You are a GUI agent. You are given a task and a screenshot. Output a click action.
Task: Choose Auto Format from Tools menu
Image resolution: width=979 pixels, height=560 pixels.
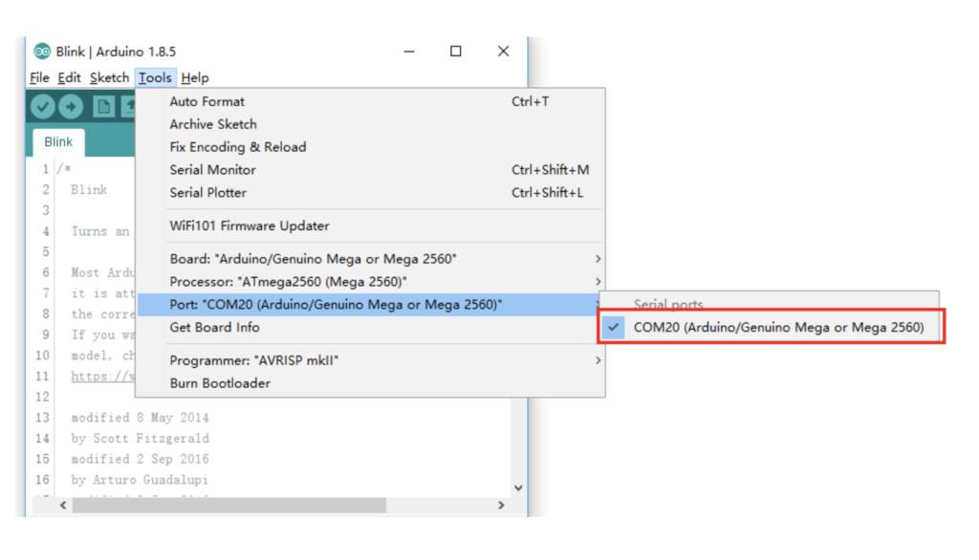click(x=371, y=101)
